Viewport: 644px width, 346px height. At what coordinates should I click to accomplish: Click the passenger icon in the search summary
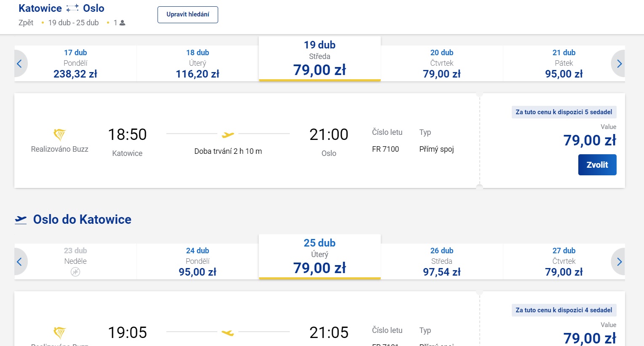point(123,23)
